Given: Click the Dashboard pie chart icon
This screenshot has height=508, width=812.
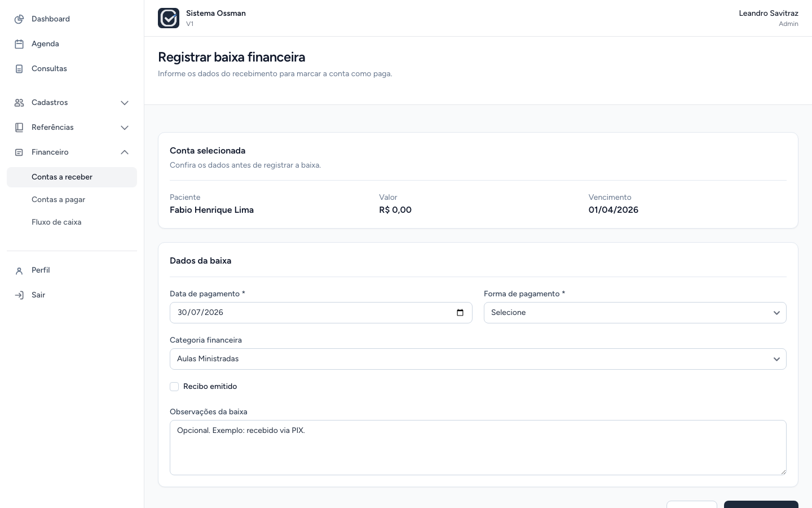Looking at the screenshot, I should (x=19, y=19).
